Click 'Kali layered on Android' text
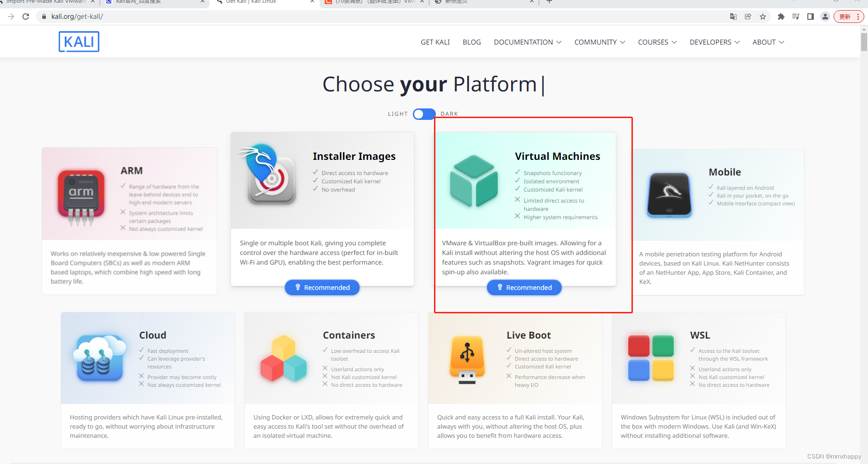868x464 pixels. click(x=745, y=188)
